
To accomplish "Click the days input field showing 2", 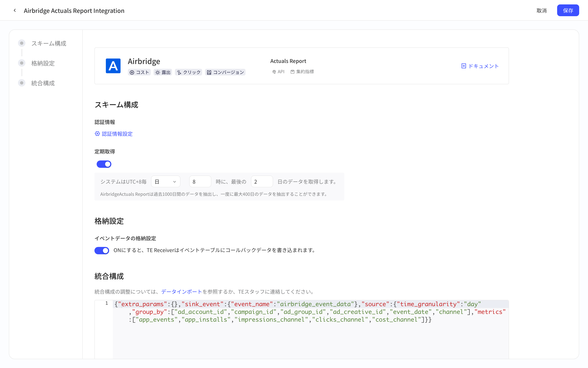I will coord(262,182).
